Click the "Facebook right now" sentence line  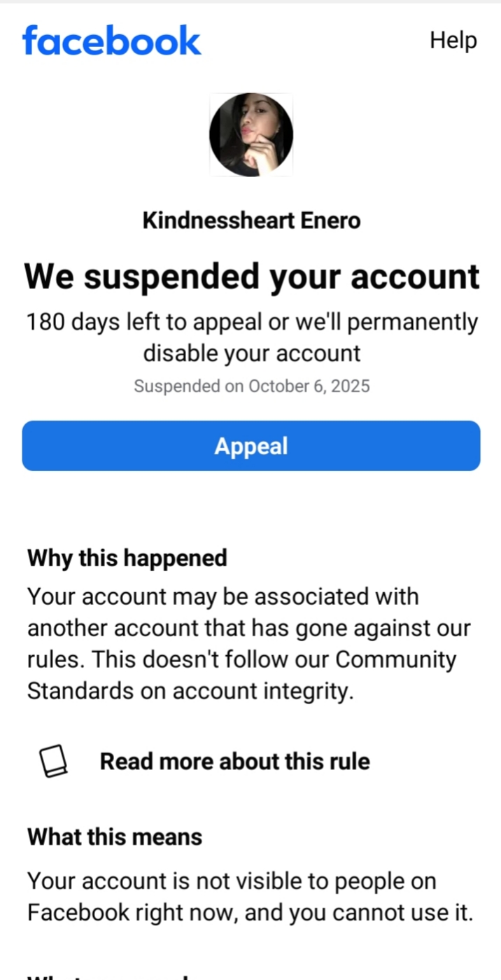(250, 913)
